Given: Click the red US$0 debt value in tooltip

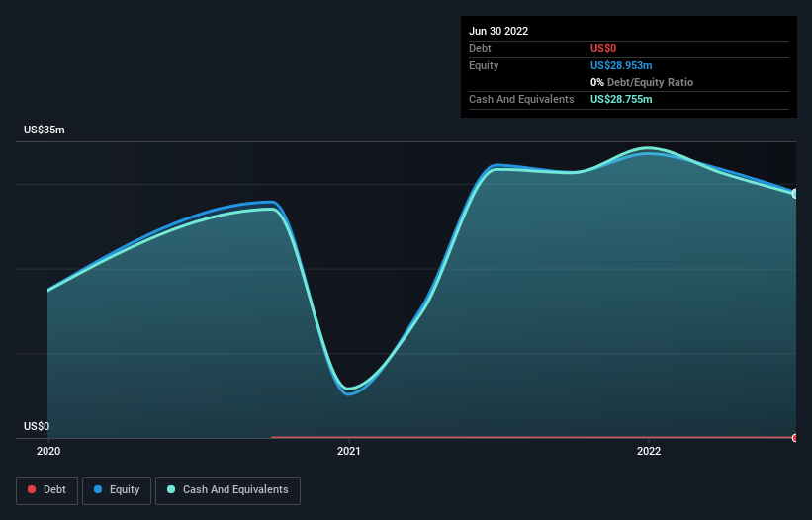Looking at the screenshot, I should tap(603, 48).
